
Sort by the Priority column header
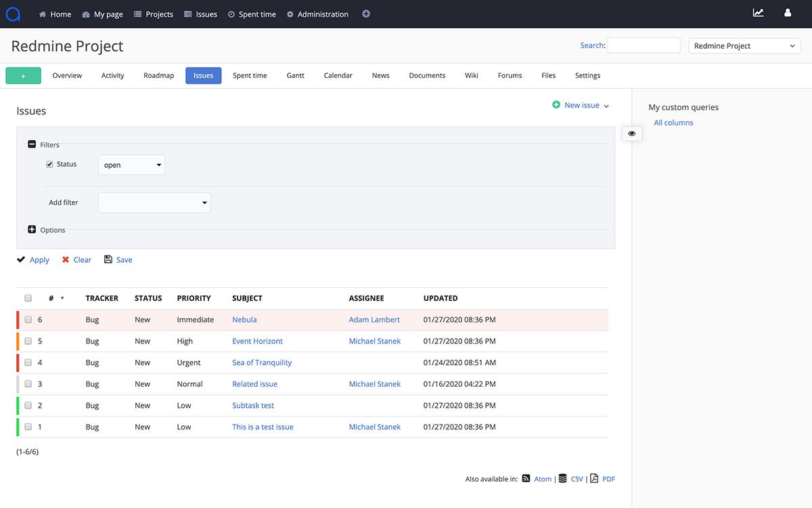click(x=194, y=298)
